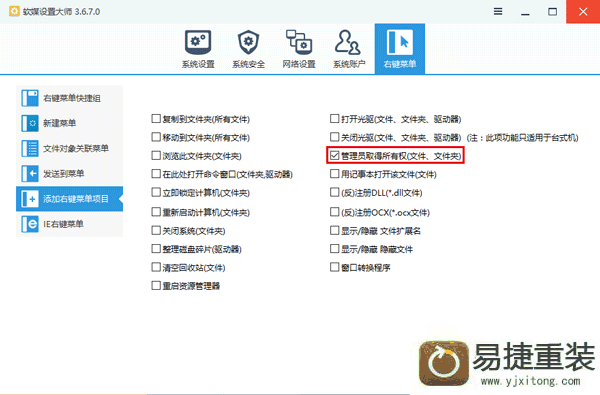Screen dimensions: 600x395
Task: Enable 立即锁定计算机(文件夹) checkbox
Action: coord(156,192)
